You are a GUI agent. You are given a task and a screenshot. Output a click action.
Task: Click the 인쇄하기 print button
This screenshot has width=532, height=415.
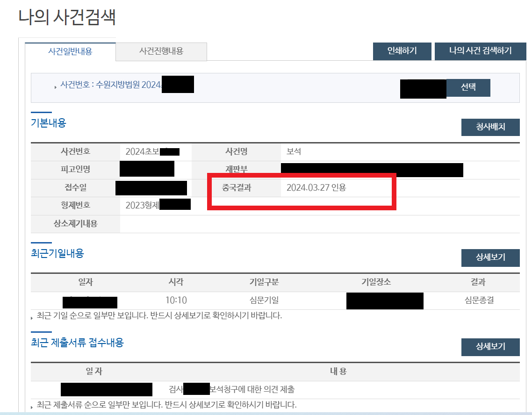coord(402,51)
